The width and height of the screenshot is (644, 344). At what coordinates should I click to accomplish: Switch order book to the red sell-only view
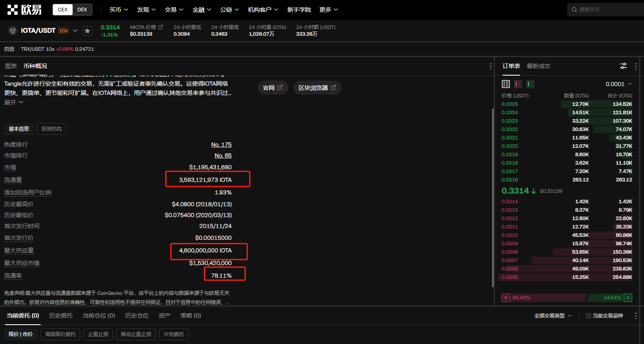tap(518, 84)
